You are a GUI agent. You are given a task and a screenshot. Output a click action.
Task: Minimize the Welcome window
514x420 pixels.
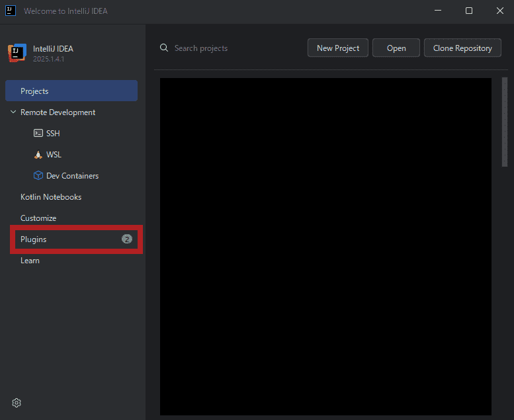(x=438, y=11)
